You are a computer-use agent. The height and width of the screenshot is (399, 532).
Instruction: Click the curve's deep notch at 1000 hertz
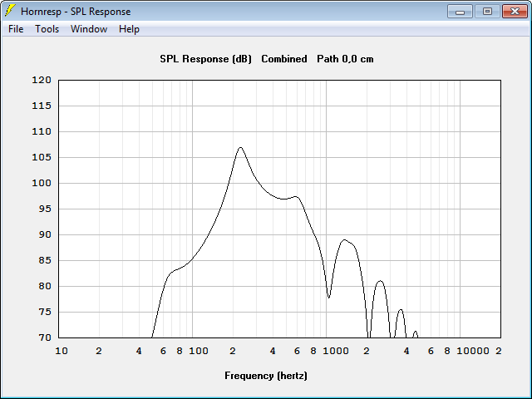click(x=328, y=298)
